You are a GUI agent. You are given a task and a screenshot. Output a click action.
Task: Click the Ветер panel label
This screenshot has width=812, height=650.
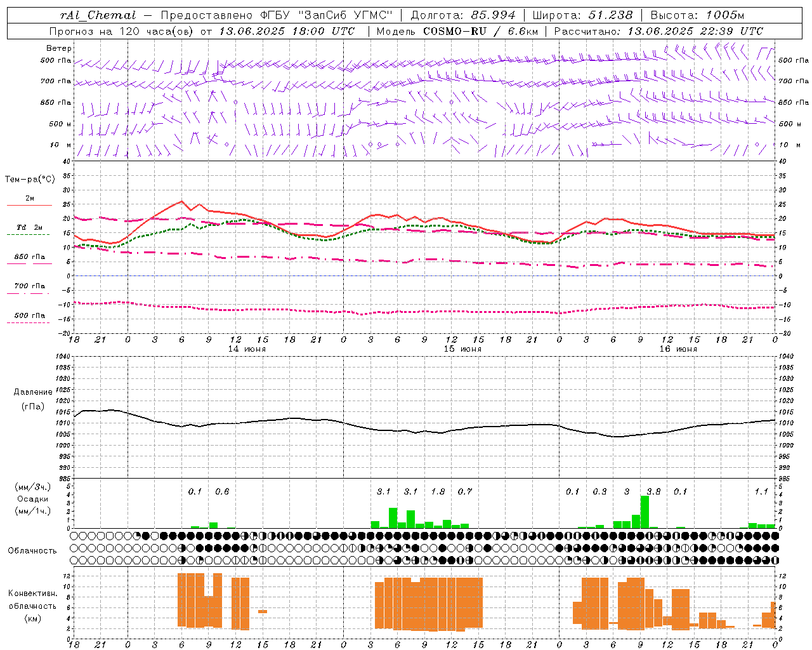pos(59,48)
